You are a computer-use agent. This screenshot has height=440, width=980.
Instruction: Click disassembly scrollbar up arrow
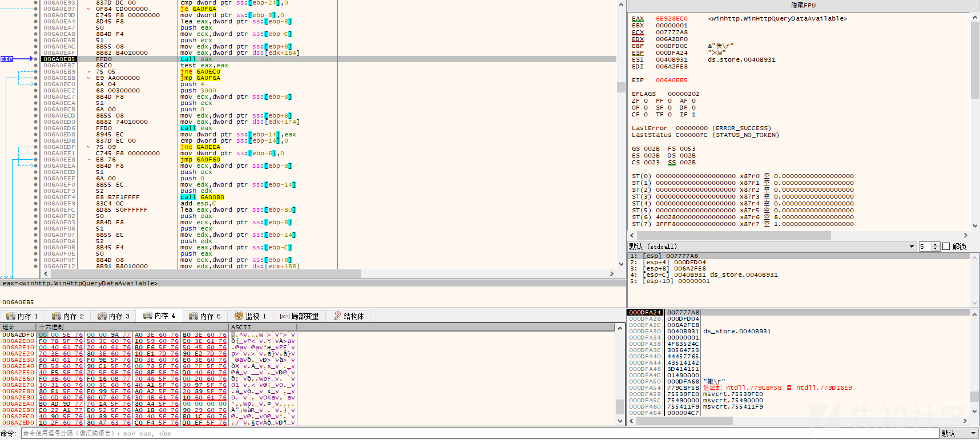621,5
